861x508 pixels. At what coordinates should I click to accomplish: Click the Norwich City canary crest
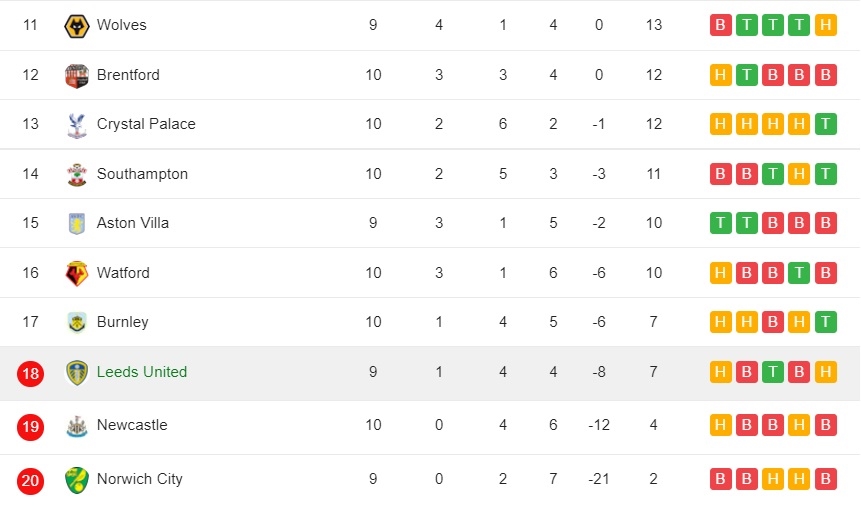pyautogui.click(x=77, y=480)
